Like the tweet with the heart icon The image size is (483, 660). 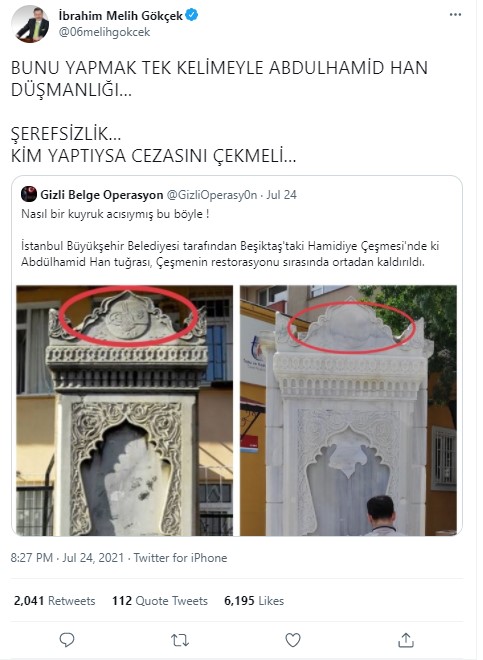(293, 640)
